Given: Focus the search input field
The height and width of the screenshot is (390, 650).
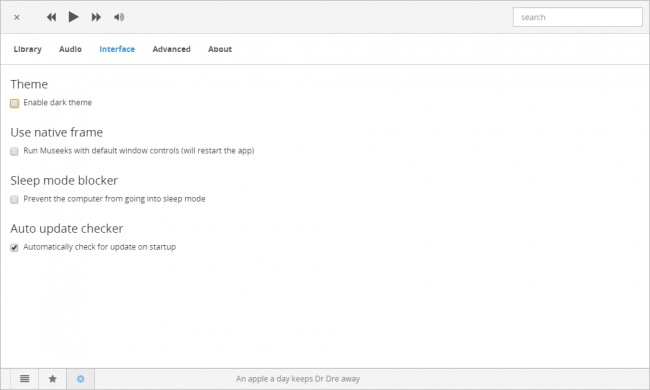Looking at the screenshot, I should click(577, 17).
